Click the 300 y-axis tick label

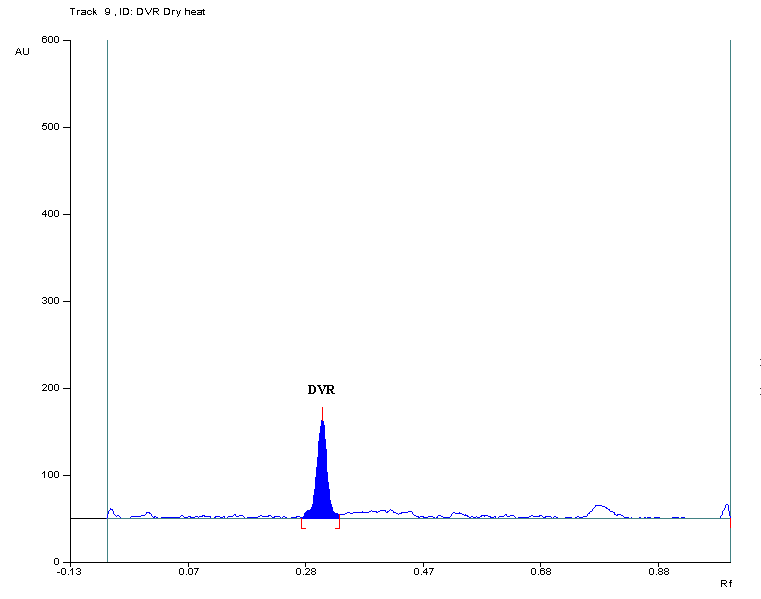coord(50,301)
